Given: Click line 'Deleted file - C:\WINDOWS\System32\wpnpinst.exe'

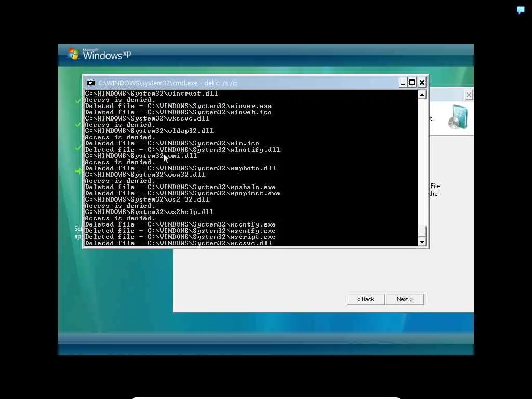Looking at the screenshot, I should coord(182,193).
